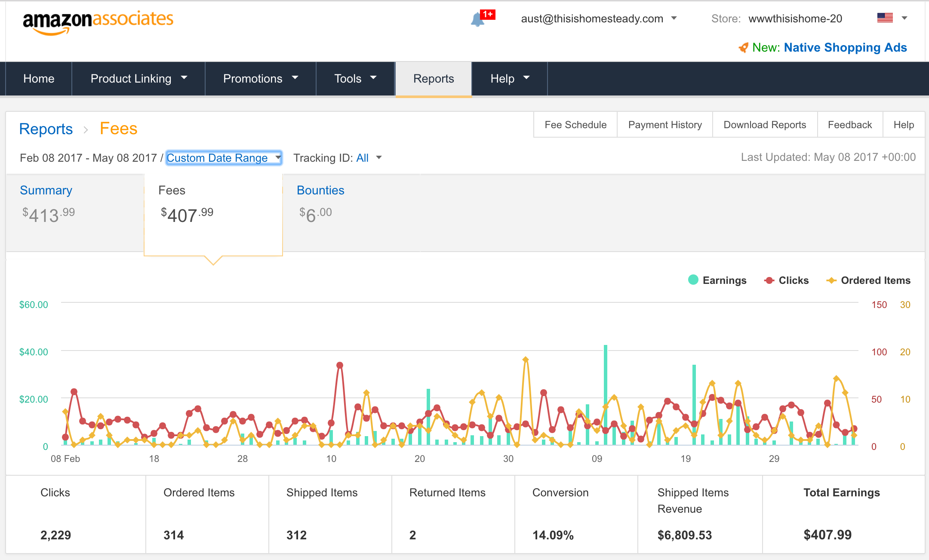Click the Reports breadcrumb link
Screen dimensions: 929x560
46,129
